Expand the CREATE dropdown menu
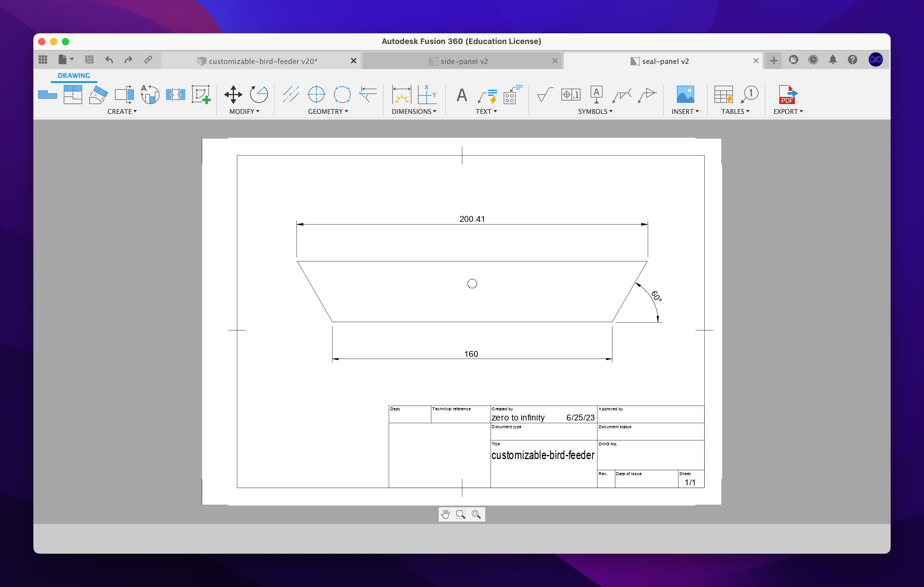Image resolution: width=924 pixels, height=587 pixels. coord(122,112)
